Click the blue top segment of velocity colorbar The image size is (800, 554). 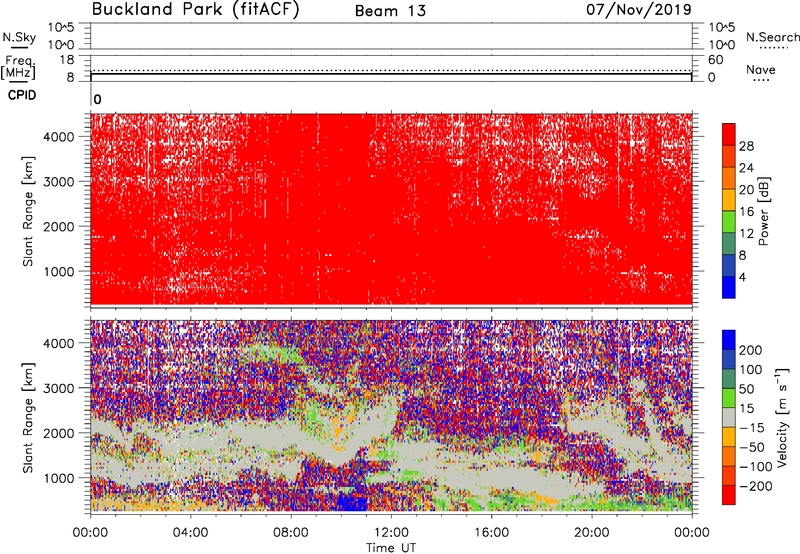click(x=729, y=340)
